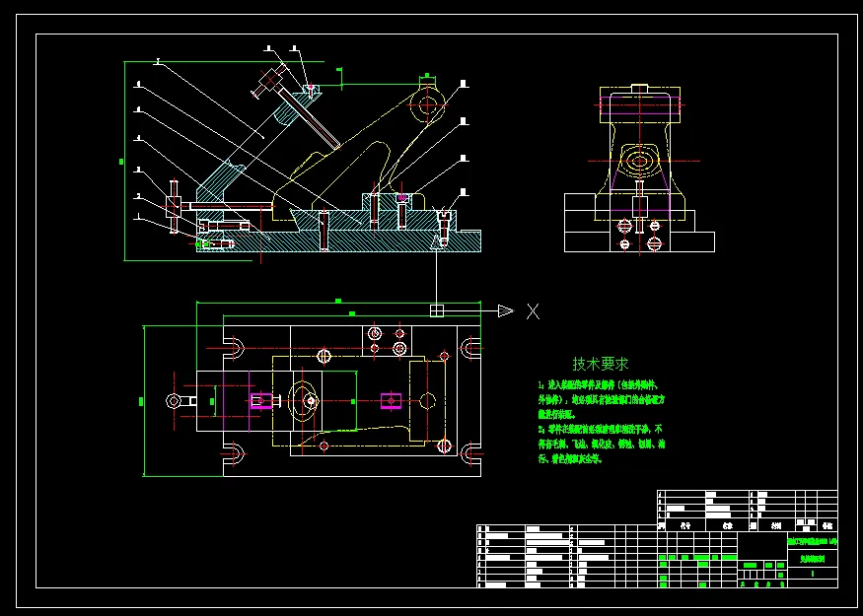Pick concentric ellipses in the side view
Viewport: 863px width, 616px height.
(x=639, y=162)
